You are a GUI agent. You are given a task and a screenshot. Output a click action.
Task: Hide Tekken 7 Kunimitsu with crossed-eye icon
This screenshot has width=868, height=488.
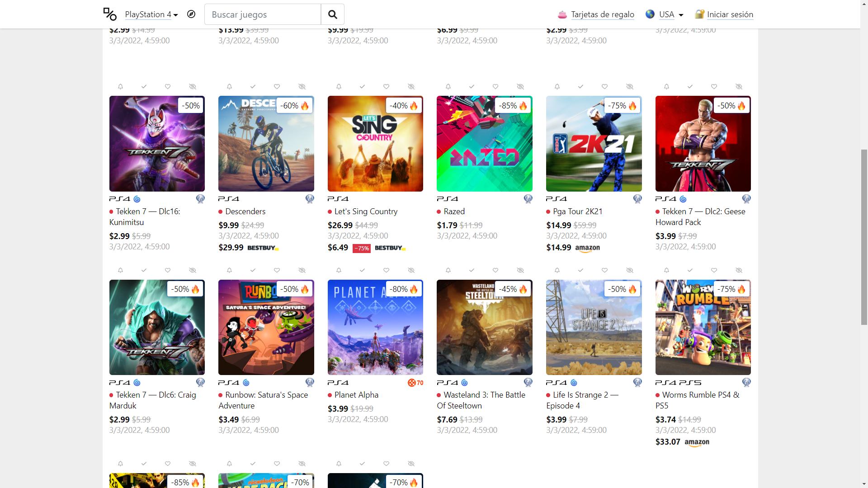click(193, 86)
